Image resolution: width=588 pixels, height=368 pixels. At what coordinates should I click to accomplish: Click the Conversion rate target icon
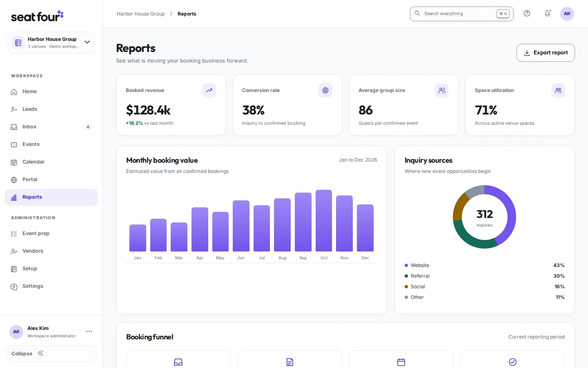(x=325, y=90)
